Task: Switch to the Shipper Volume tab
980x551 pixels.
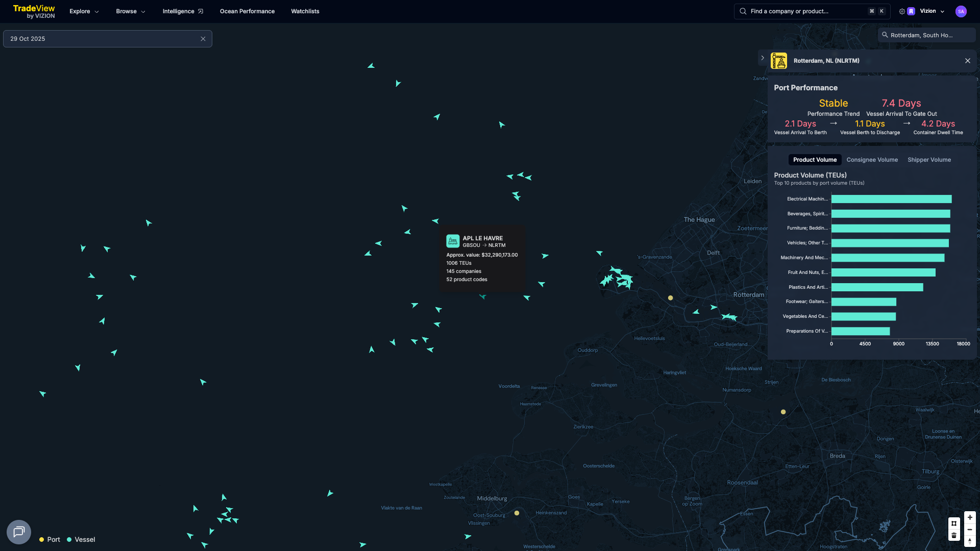Action: tap(929, 160)
